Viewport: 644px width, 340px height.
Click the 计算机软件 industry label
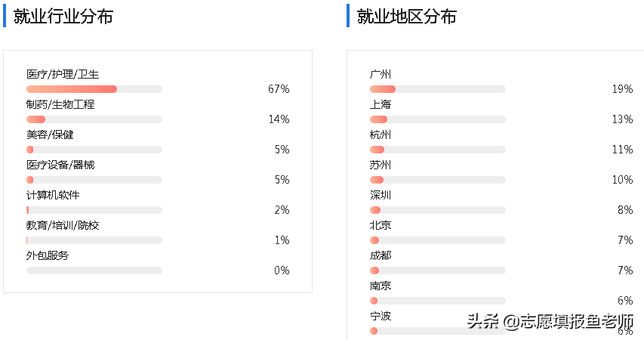tap(53, 195)
